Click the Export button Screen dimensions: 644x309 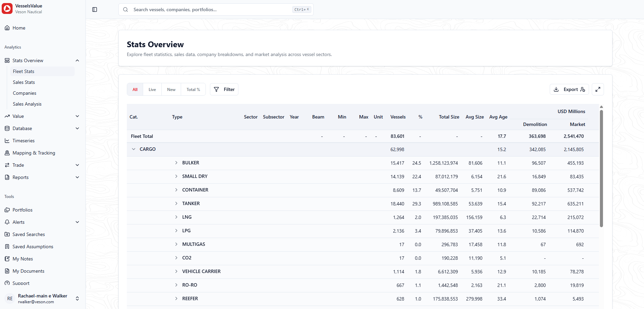pyautogui.click(x=569, y=89)
